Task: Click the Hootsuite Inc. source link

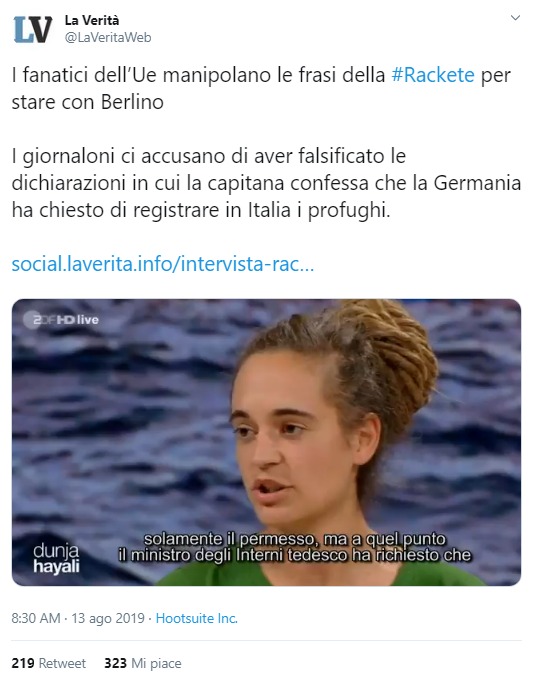Action: 197,618
